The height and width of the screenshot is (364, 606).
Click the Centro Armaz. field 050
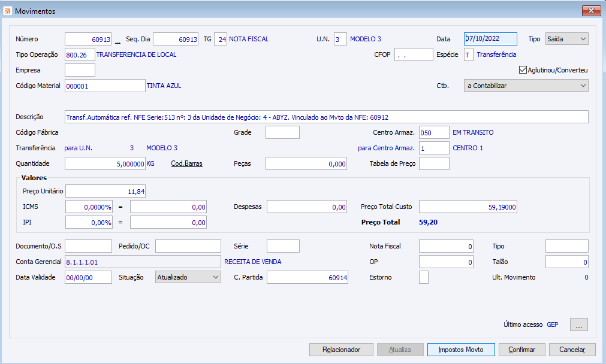[435, 132]
